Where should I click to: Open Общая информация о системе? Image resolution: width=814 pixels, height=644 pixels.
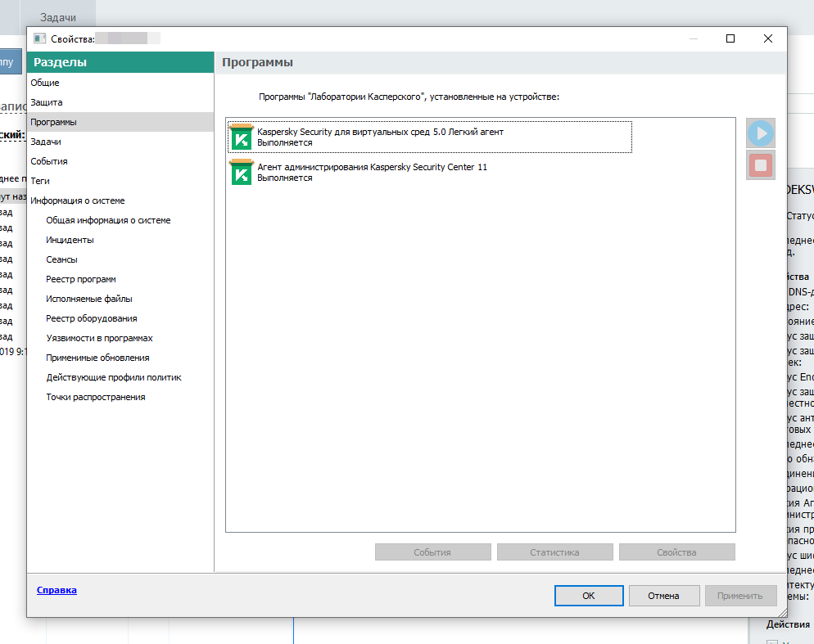(x=108, y=221)
